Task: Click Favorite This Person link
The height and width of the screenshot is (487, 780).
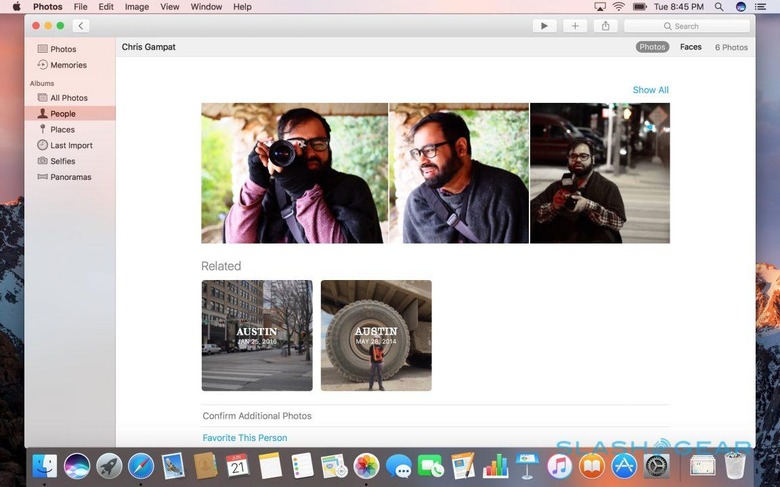Action: pos(244,438)
